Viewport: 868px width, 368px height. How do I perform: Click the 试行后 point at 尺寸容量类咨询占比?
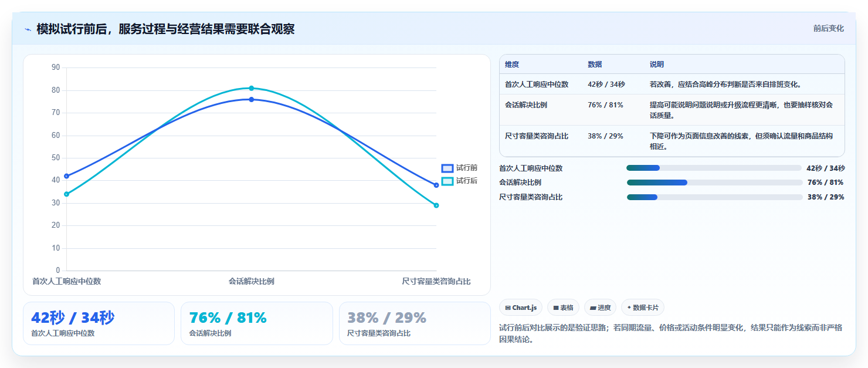(x=436, y=205)
